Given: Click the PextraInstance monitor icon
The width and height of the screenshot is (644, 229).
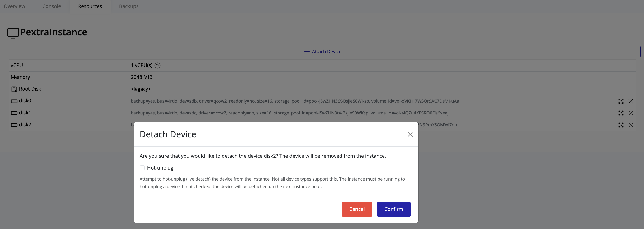Looking at the screenshot, I should (13, 33).
